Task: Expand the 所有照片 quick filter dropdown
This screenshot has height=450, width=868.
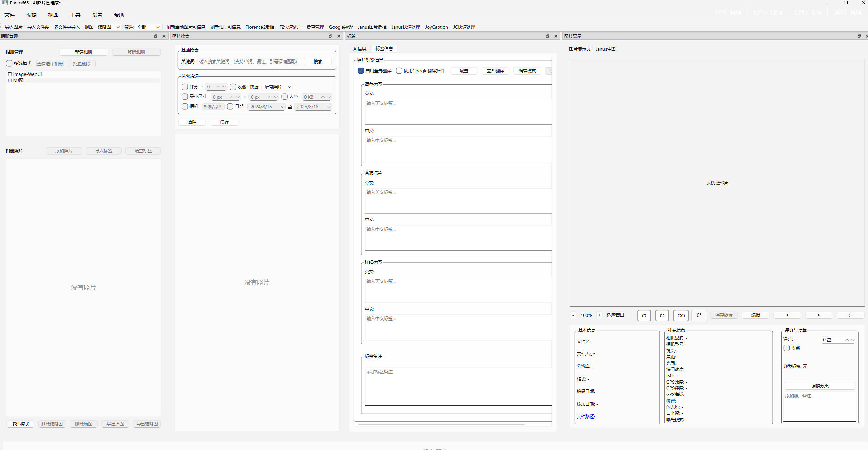Action: pyautogui.click(x=278, y=87)
